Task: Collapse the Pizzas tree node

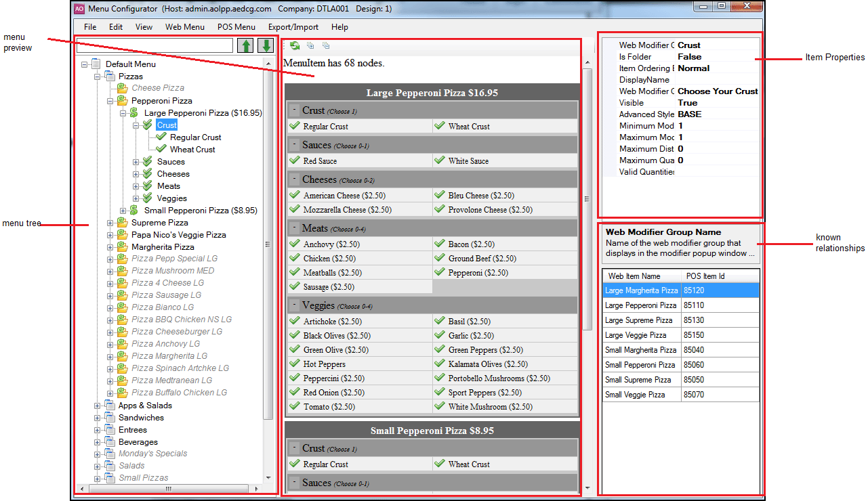Action: point(98,77)
